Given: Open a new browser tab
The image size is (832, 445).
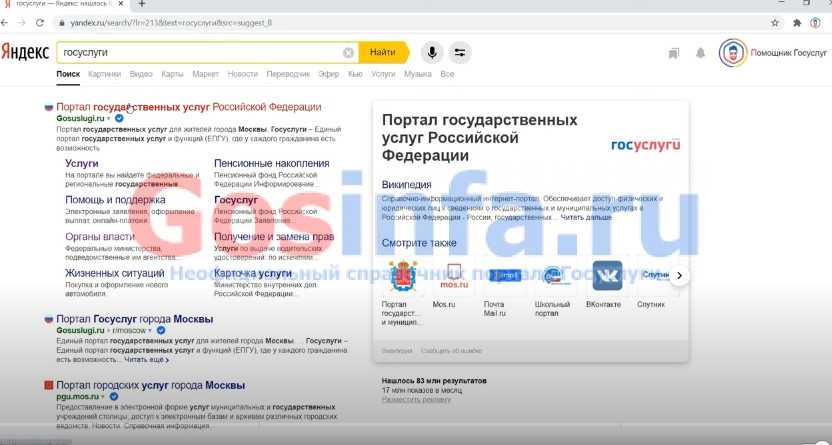Looking at the screenshot, I should pyautogui.click(x=141, y=5).
